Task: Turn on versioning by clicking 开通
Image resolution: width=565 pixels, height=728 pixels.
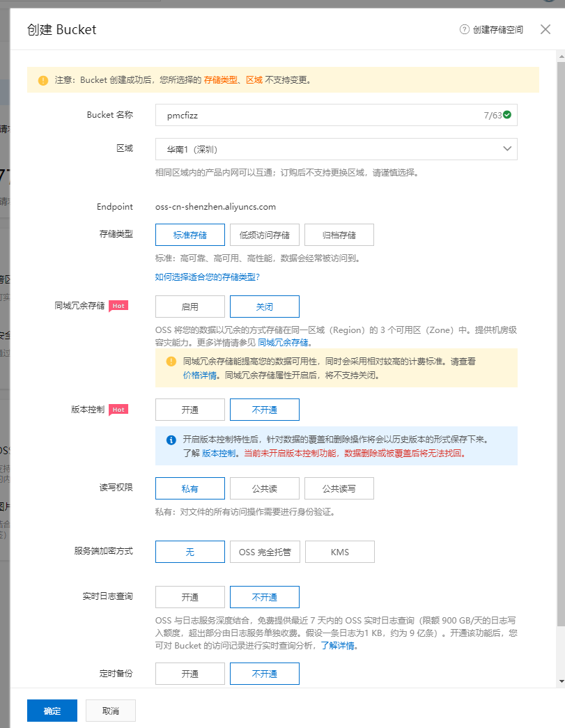Action: 189,410
